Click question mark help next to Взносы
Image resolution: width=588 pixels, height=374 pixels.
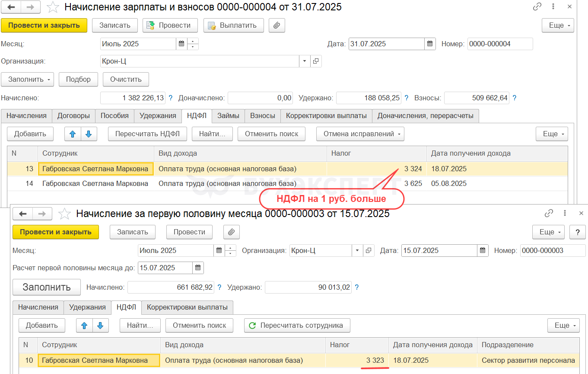coord(514,98)
